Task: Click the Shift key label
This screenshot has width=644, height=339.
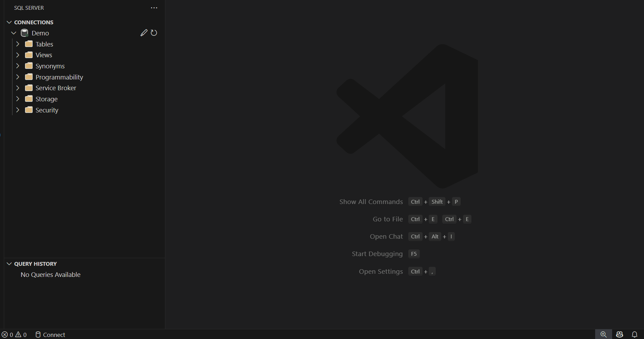Action: pyautogui.click(x=437, y=202)
